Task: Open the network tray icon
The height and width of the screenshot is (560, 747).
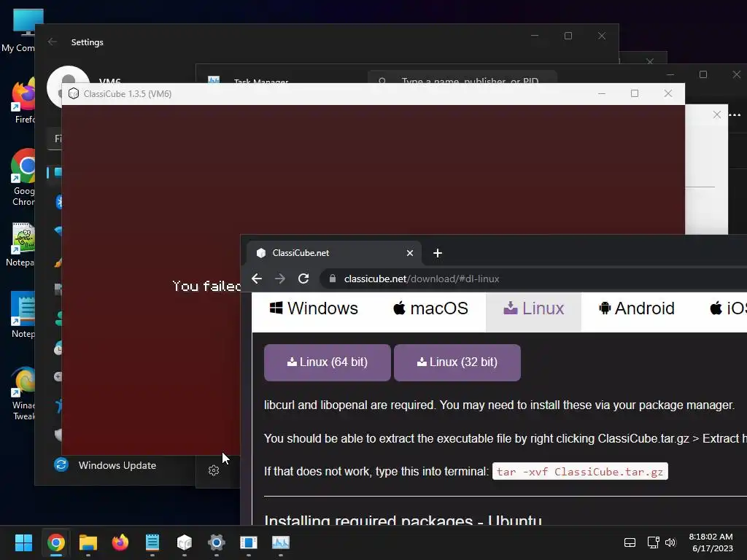Action: (653, 542)
